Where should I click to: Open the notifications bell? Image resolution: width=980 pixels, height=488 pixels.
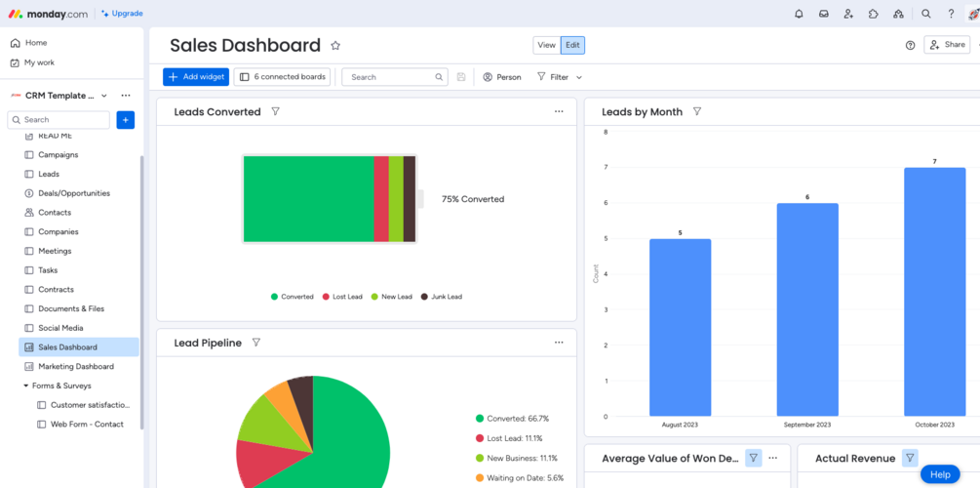799,14
